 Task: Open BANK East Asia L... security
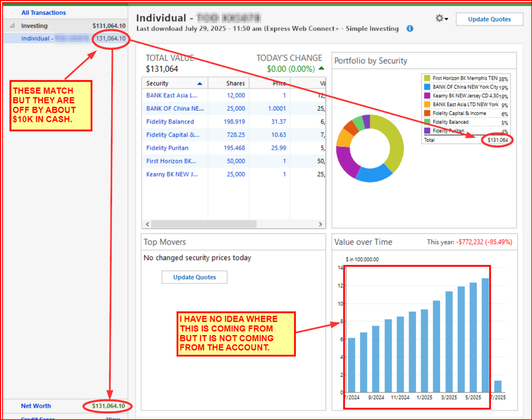(x=171, y=95)
